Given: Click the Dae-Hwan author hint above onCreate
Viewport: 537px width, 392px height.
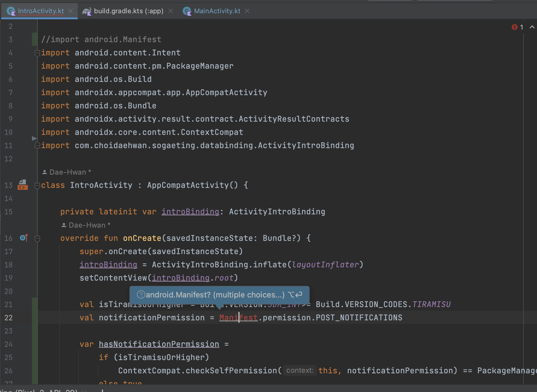Looking at the screenshot, I should point(86,225).
